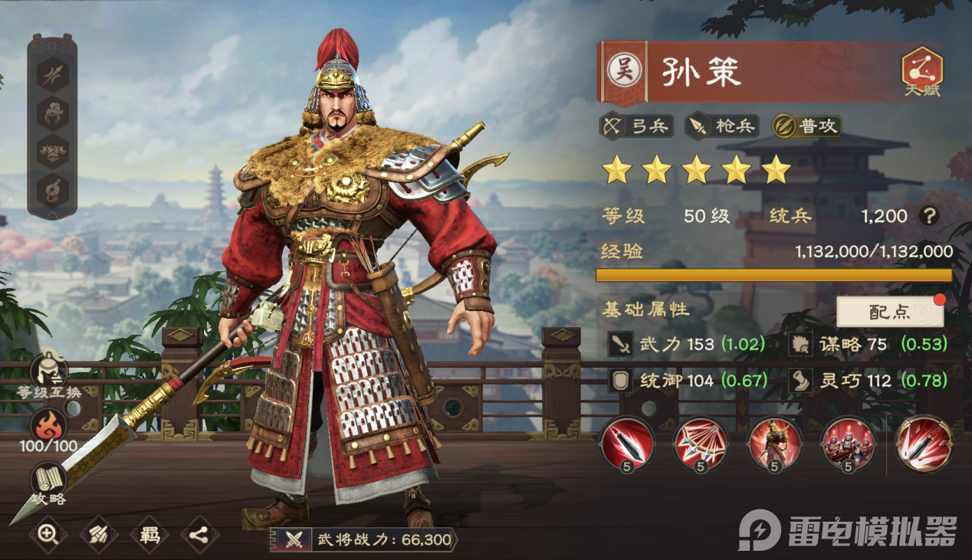Open the helmet equipment slot
Image resolution: width=972 pixels, height=560 pixels.
(x=53, y=113)
